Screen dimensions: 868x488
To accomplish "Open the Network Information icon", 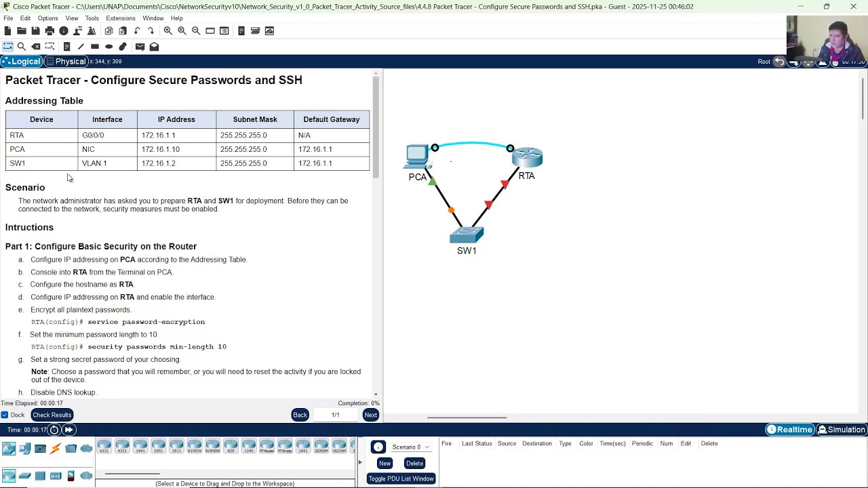I will [64, 30].
